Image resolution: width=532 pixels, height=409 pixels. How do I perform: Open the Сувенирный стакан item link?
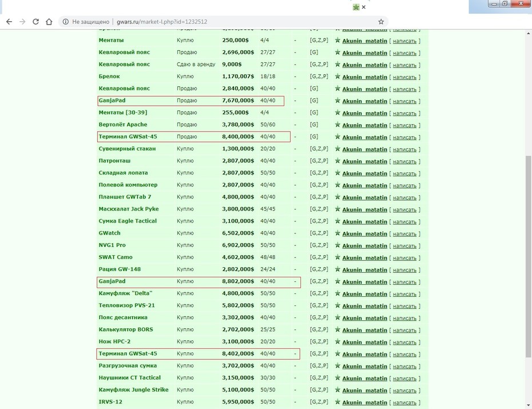pos(127,149)
